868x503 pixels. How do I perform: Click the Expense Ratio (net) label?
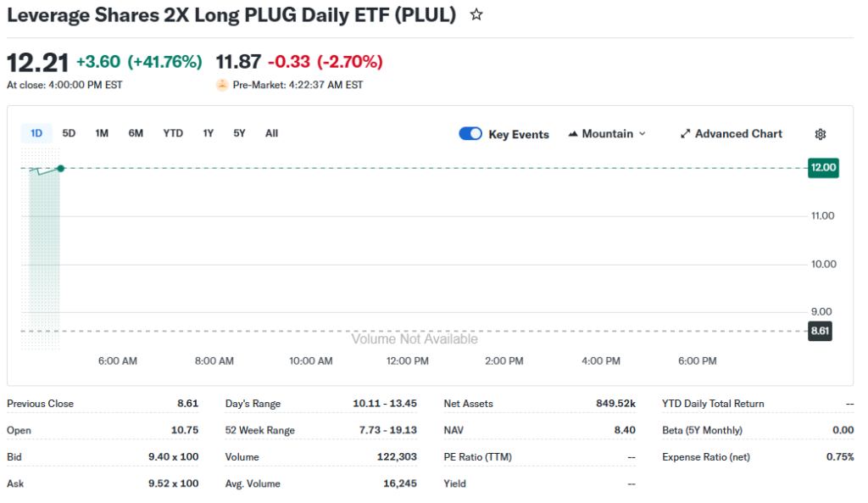point(706,457)
